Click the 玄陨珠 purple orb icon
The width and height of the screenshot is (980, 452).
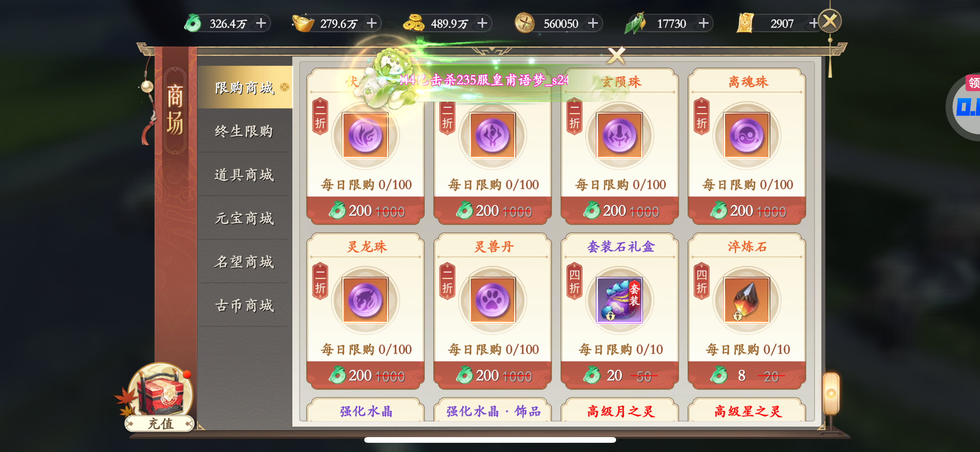(x=619, y=135)
